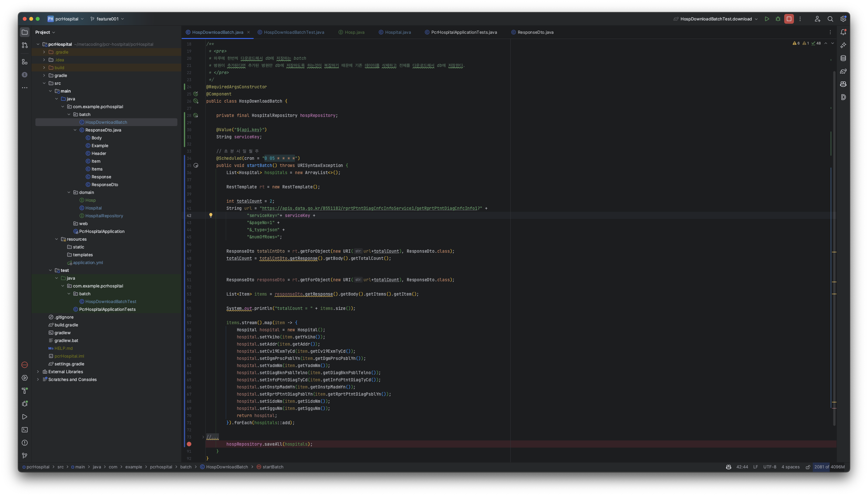Remove the breakpoint at saveAll line

click(x=189, y=444)
